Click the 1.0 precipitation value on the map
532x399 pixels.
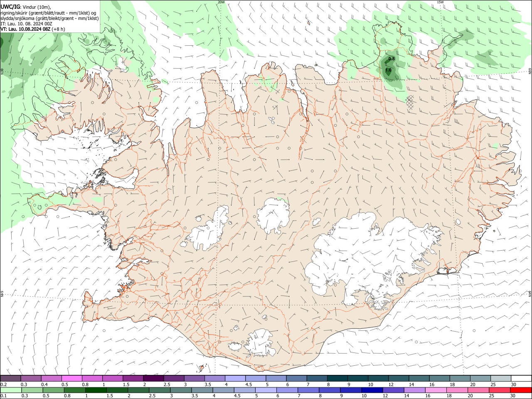[388, 70]
